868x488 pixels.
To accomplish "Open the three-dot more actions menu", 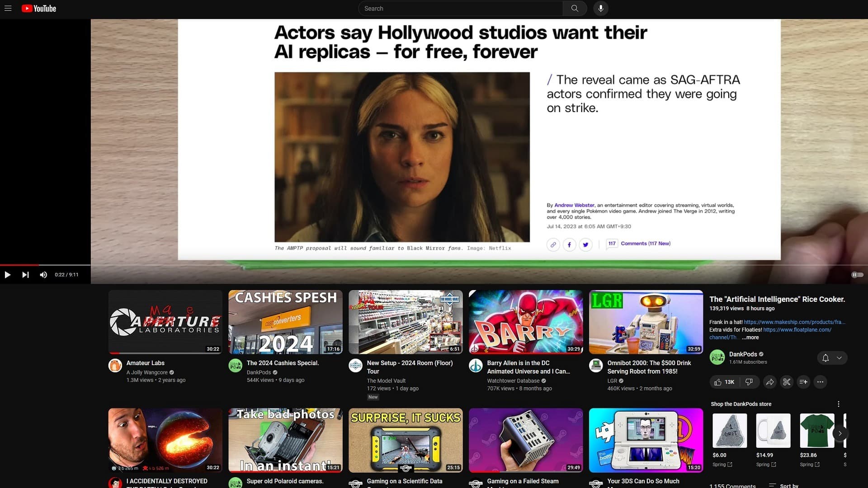I will click(x=820, y=382).
